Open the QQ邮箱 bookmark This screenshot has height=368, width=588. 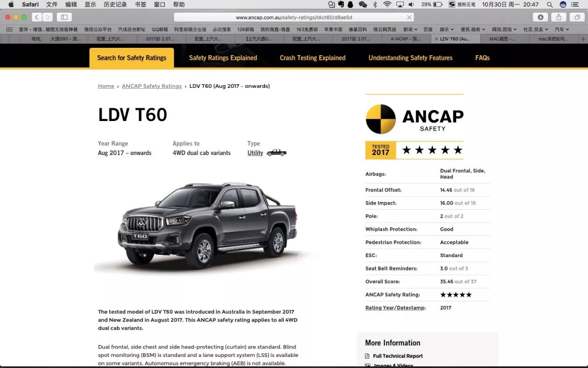tap(160, 29)
